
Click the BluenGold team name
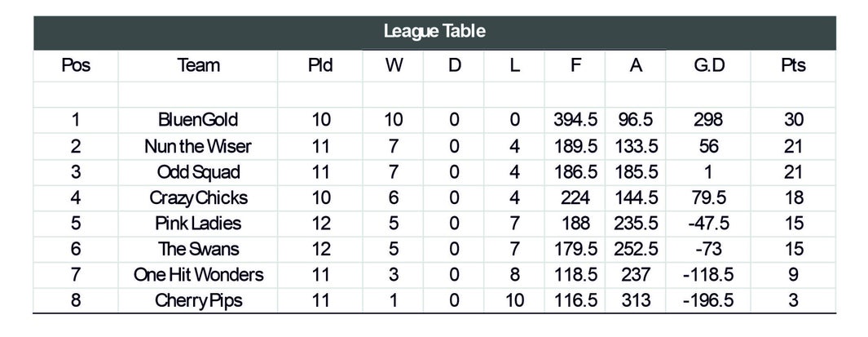point(198,120)
